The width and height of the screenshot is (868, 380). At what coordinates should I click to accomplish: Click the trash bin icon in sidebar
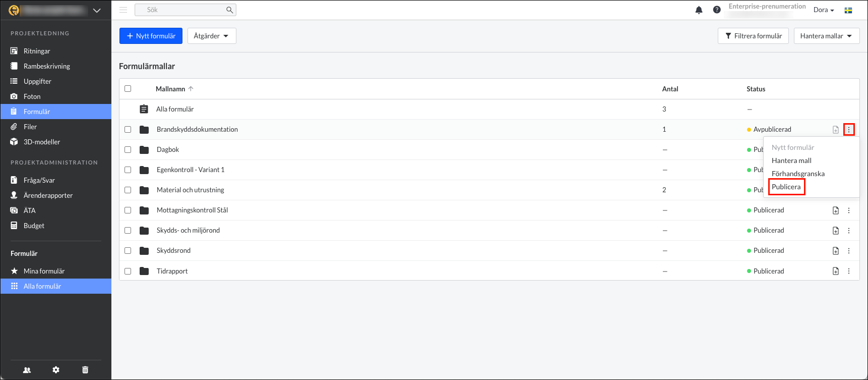85,370
